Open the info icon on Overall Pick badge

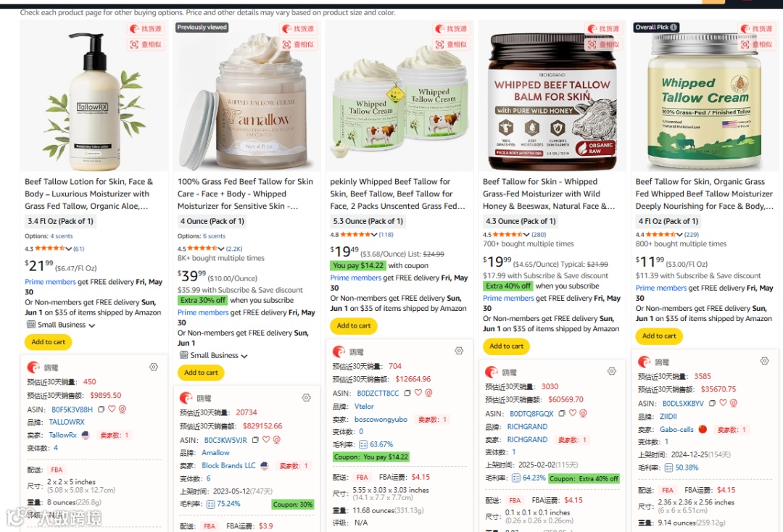[x=674, y=28]
